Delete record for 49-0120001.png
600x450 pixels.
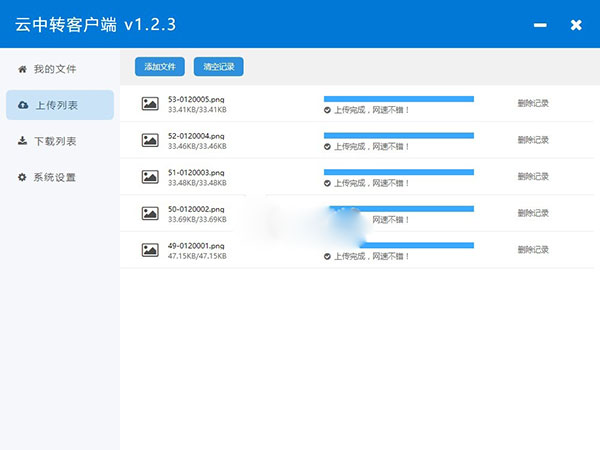[533, 250]
